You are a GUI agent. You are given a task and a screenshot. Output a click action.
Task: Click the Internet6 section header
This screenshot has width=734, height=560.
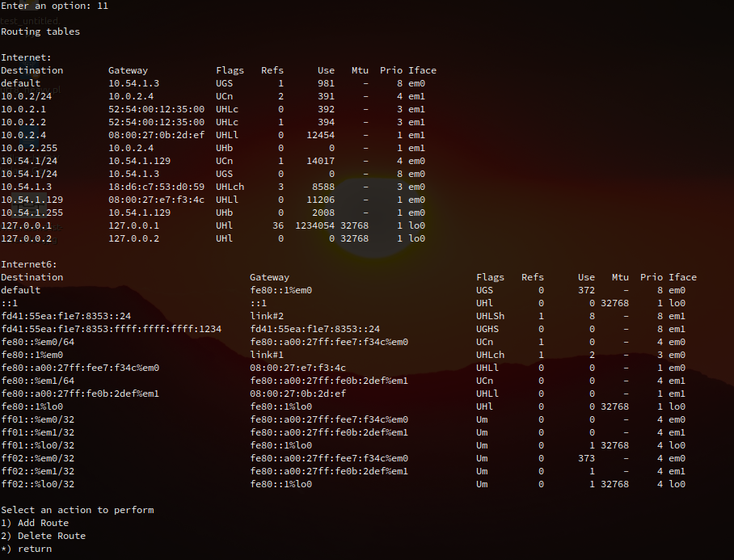25,264
